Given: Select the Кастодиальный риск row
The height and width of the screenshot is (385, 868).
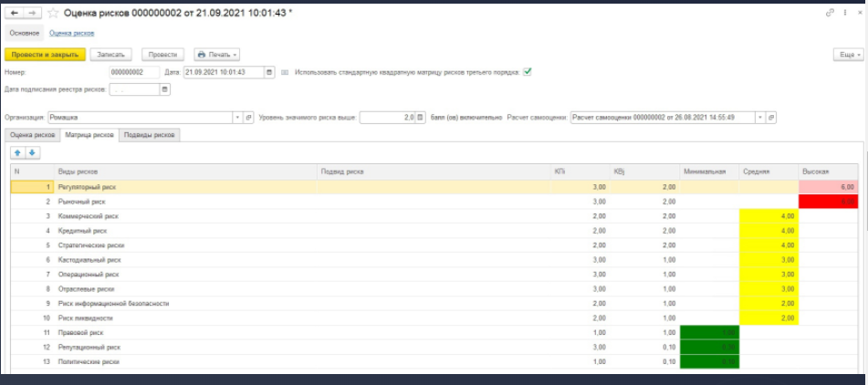Looking at the screenshot, I should click(x=434, y=259).
